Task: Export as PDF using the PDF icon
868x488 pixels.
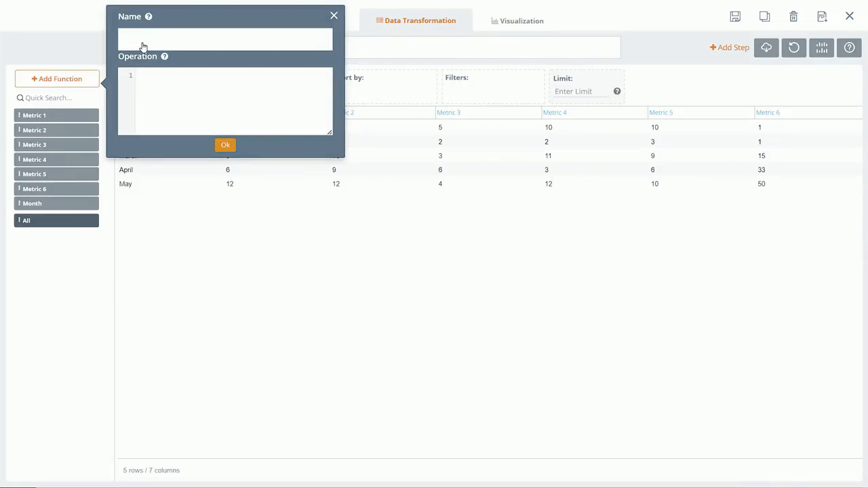Action: click(x=822, y=16)
